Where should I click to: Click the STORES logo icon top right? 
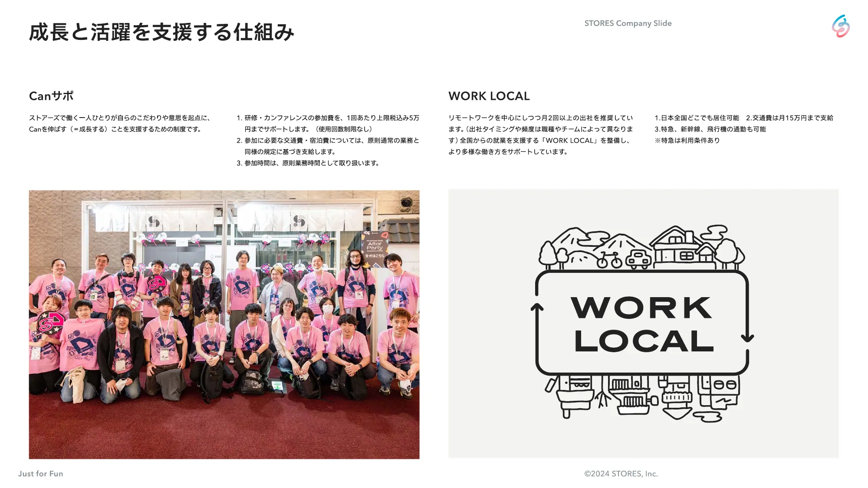pos(841,26)
